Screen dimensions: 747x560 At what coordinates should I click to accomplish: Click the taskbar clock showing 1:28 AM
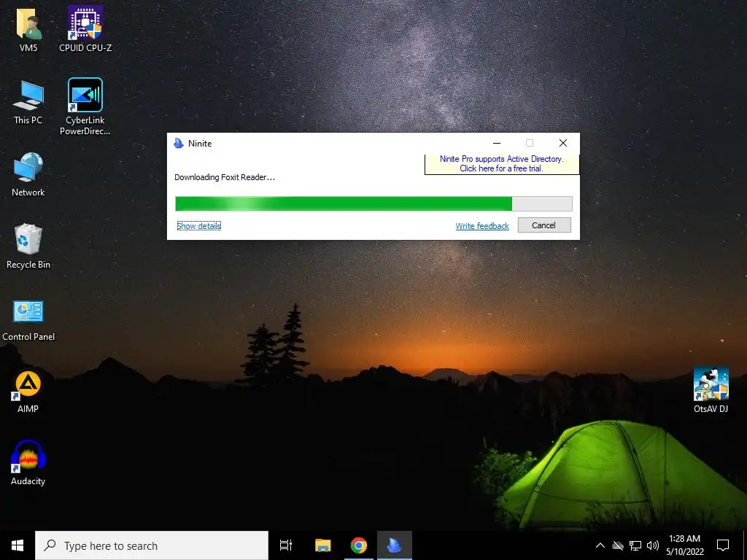click(x=684, y=545)
